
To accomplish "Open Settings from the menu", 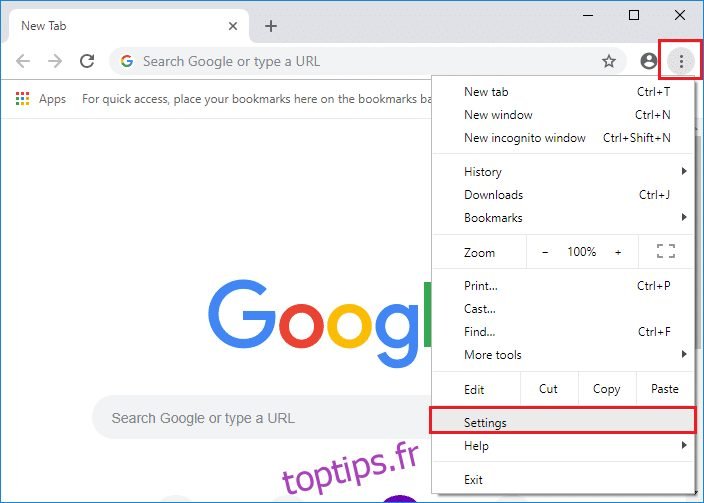I will (x=563, y=423).
